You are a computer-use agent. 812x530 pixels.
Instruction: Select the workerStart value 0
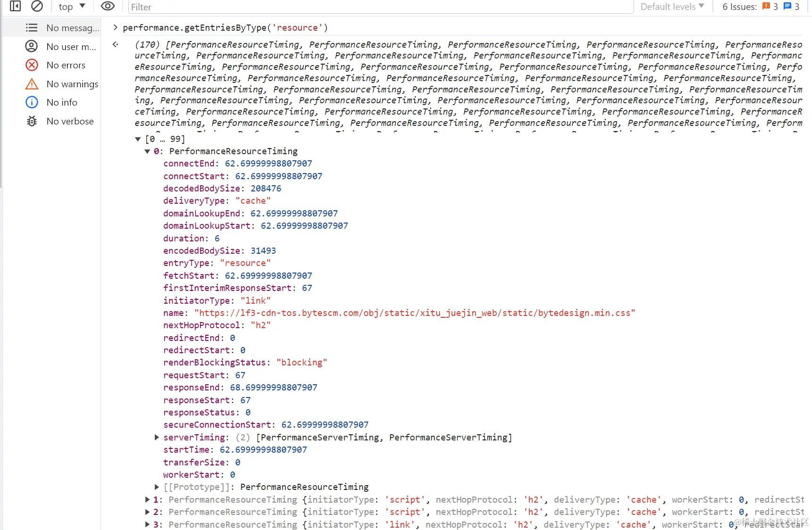click(233, 474)
